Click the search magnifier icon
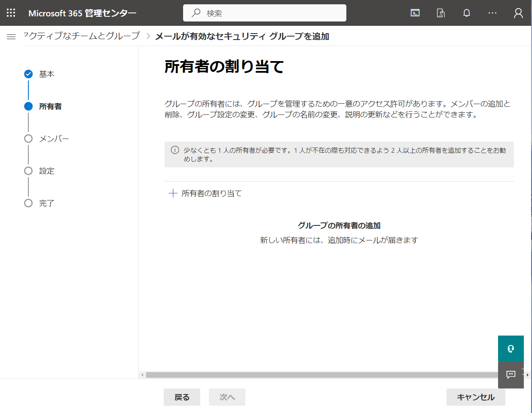 [196, 13]
